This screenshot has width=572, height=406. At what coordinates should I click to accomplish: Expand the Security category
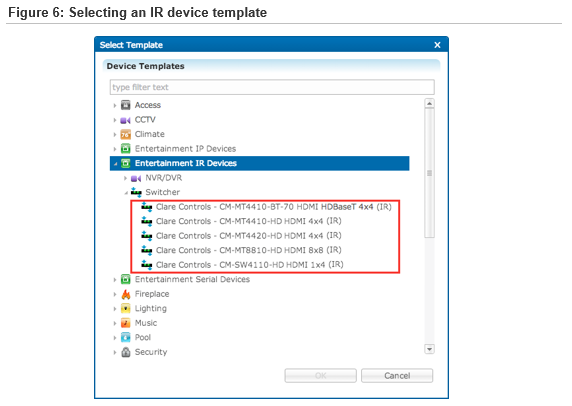(x=115, y=352)
